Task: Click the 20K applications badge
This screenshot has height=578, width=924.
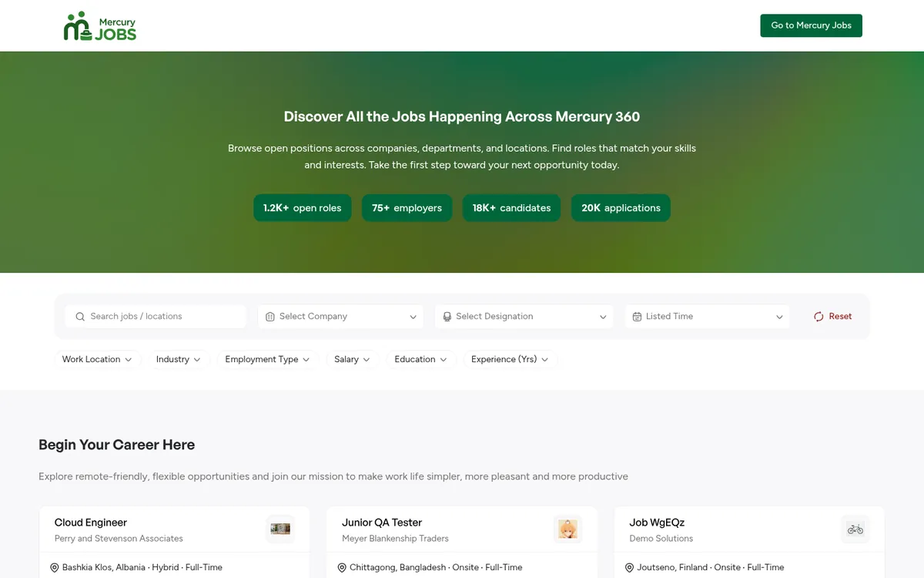Action: 621,208
